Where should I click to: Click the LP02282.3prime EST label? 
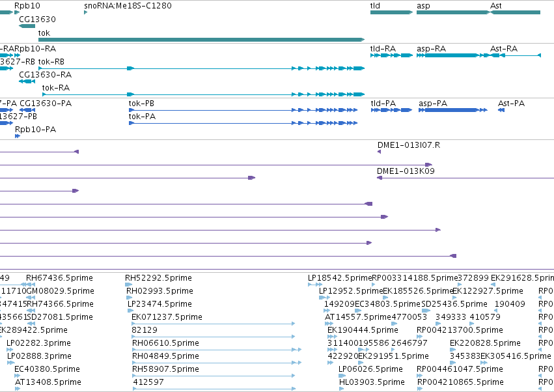tap(38, 343)
